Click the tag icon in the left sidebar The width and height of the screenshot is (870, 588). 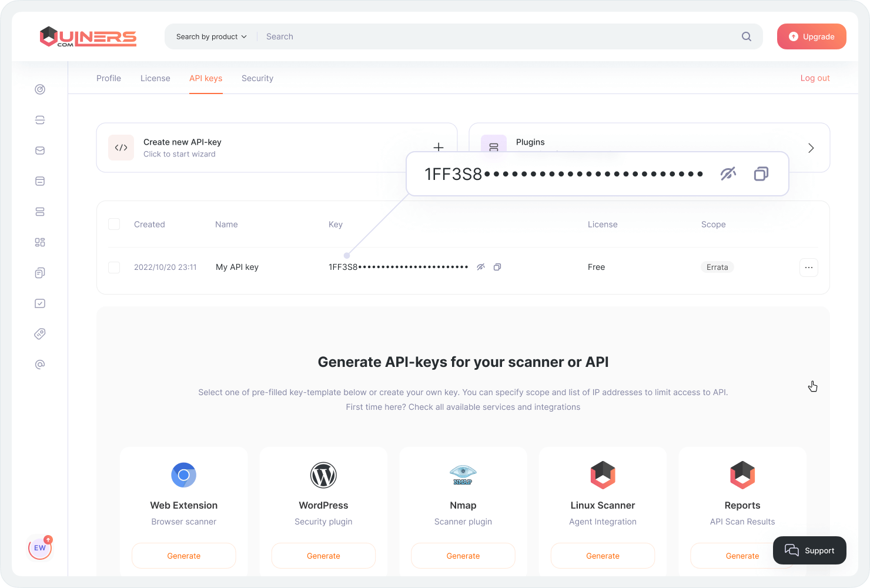click(39, 333)
